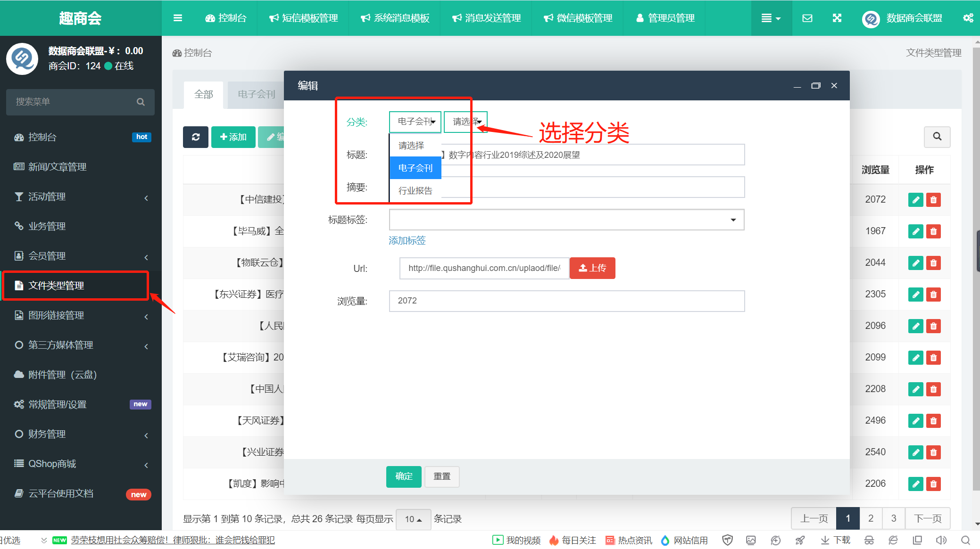Click the fullscreen expand icon in header
Screen dimensions: 980x549
pyautogui.click(x=837, y=18)
